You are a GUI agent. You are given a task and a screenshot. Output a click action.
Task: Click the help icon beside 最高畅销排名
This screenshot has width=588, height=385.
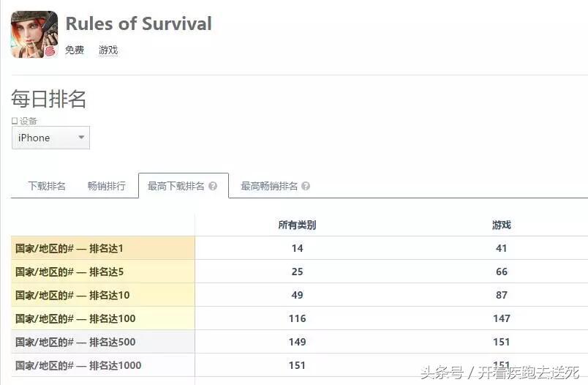306,187
